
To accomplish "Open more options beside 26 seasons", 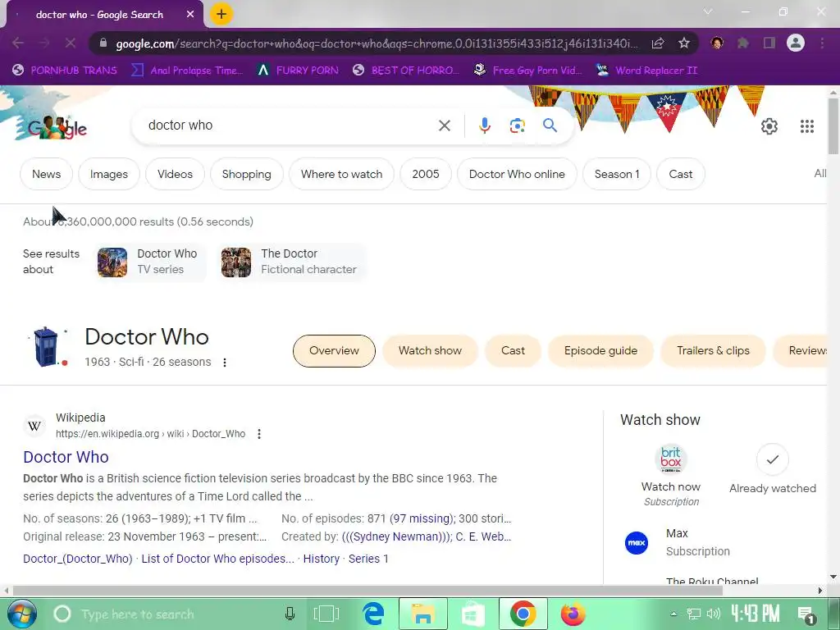I will 225,363.
